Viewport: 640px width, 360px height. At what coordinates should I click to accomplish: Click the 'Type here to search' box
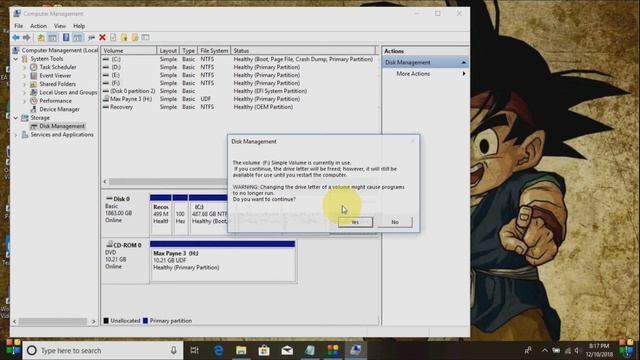[104, 350]
